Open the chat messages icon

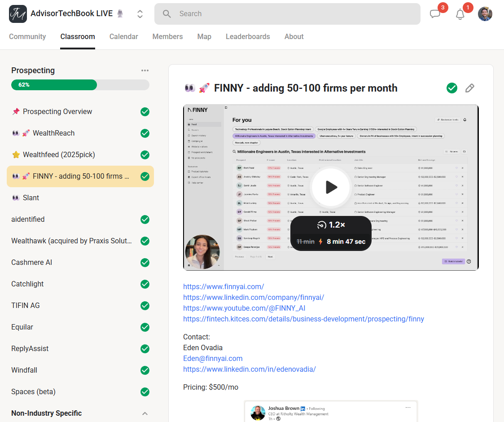click(435, 14)
